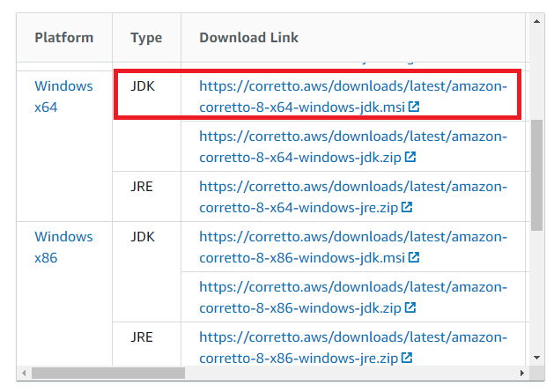
Task: Click external link icon after x86-windows-jre.zip
Action: [x=407, y=358]
